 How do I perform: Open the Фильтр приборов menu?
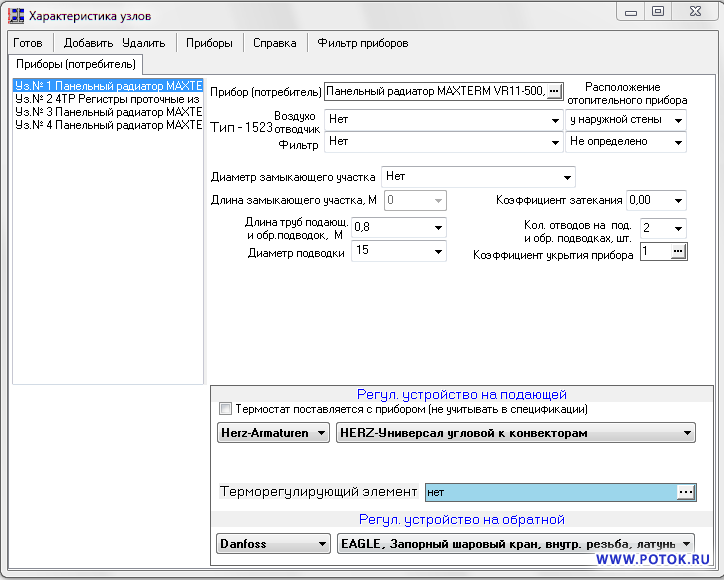[362, 43]
